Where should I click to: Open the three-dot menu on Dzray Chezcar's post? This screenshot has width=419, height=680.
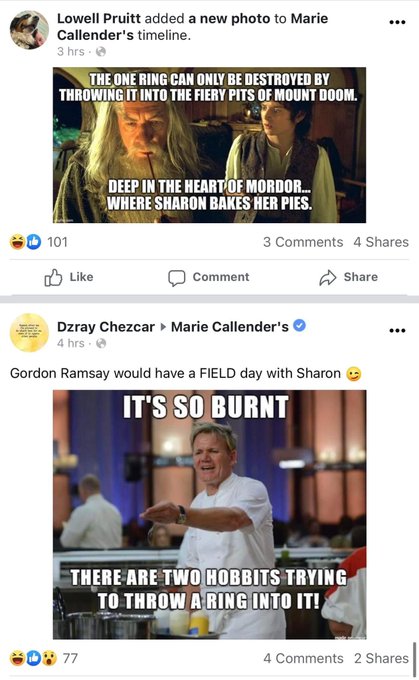tap(397, 330)
